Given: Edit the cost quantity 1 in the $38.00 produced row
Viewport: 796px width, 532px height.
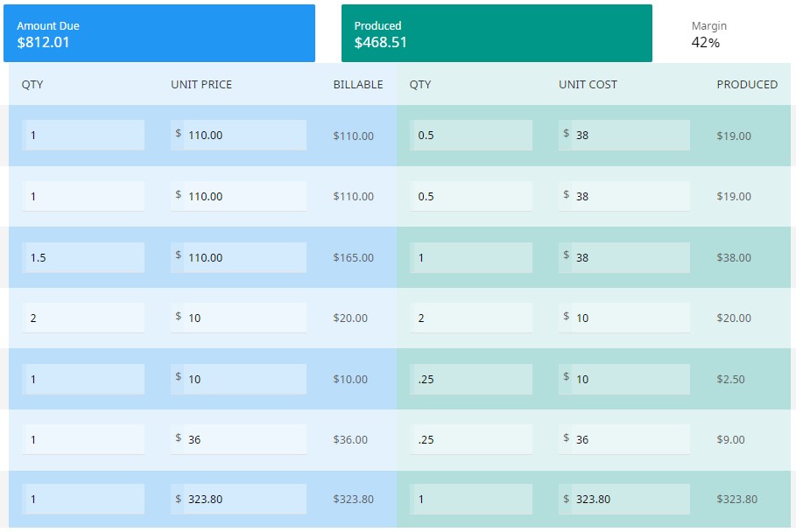Looking at the screenshot, I should pyautogui.click(x=471, y=257).
